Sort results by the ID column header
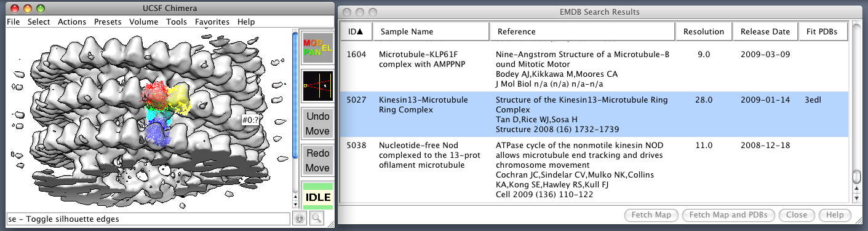Image resolution: width=868 pixels, height=231 pixels. click(356, 32)
